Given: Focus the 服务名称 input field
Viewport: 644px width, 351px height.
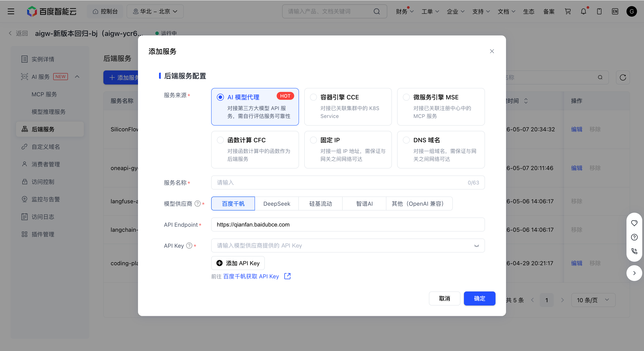Looking at the screenshot, I should pos(348,183).
